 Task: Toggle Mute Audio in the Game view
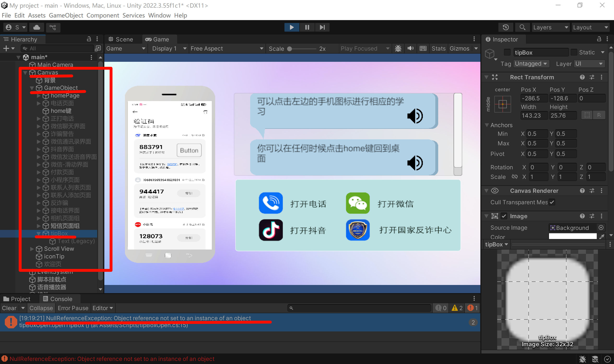(x=410, y=48)
